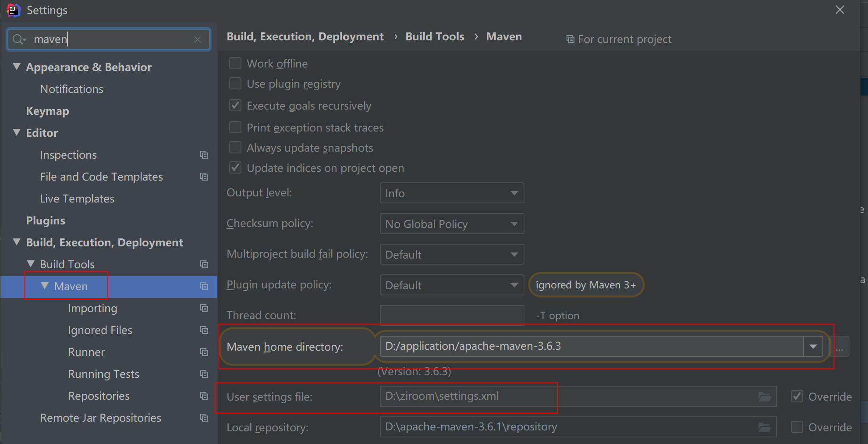The height and width of the screenshot is (444, 868).
Task: Open the Notifications settings page
Action: pyautogui.click(x=72, y=89)
